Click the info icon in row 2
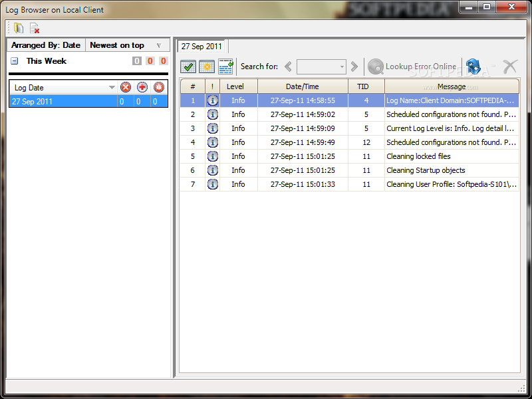Viewport: 532px width, 399px height. (x=213, y=114)
